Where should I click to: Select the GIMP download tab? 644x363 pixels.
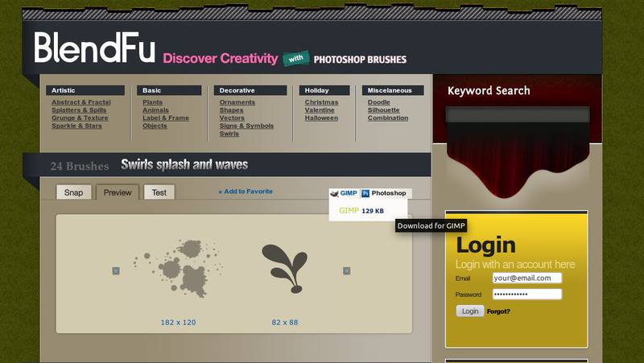(x=345, y=193)
